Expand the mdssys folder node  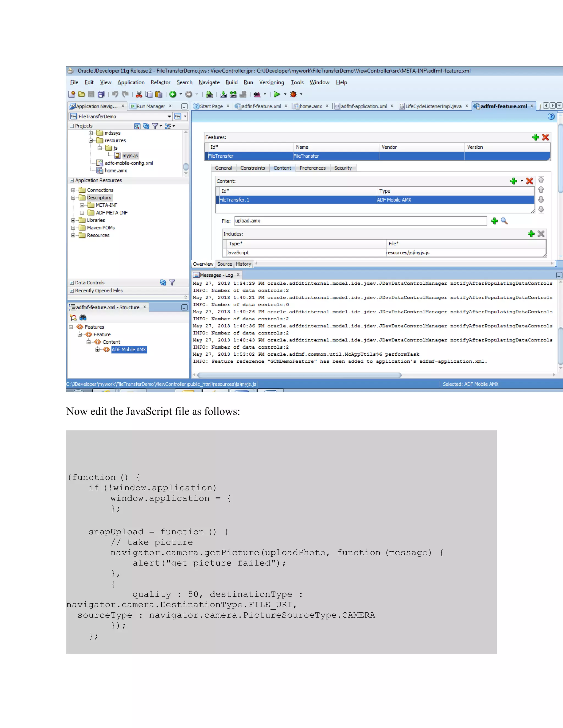(91, 133)
